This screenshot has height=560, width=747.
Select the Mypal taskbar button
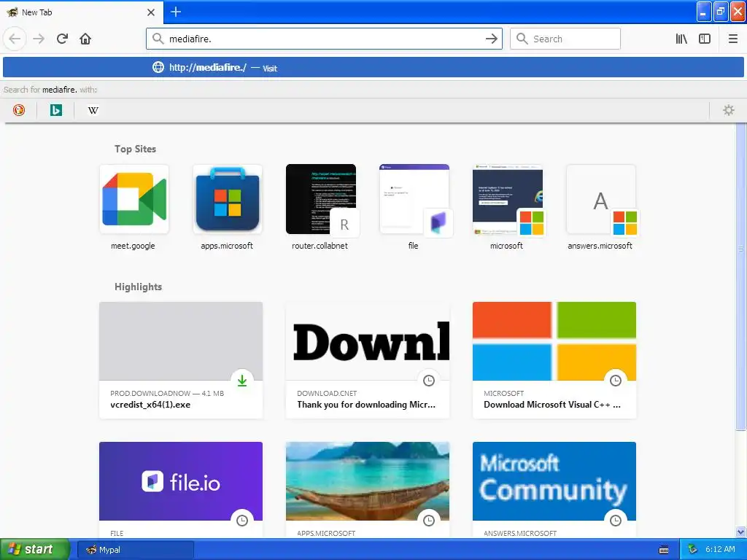136,550
